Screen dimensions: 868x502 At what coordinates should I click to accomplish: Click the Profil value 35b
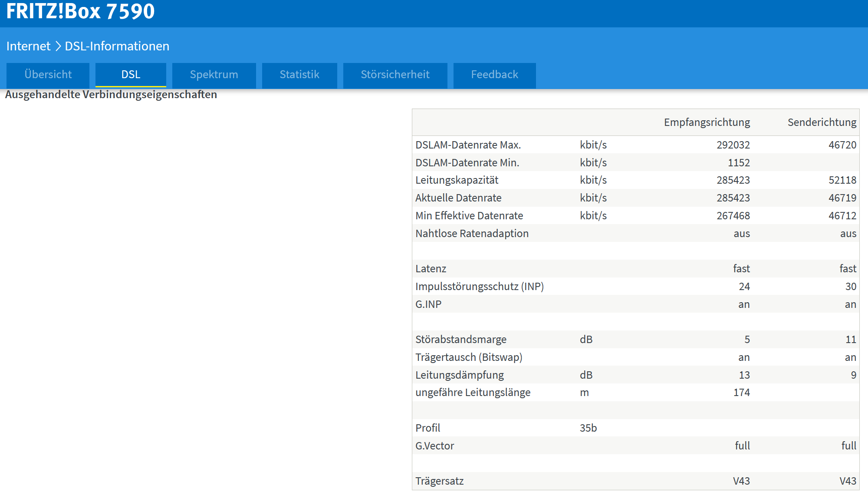pyautogui.click(x=588, y=428)
